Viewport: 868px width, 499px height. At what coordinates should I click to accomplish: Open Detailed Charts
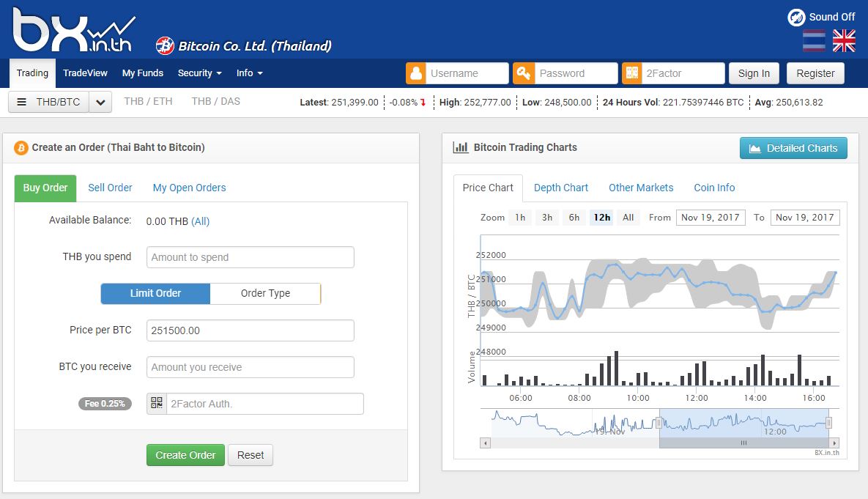(x=793, y=148)
